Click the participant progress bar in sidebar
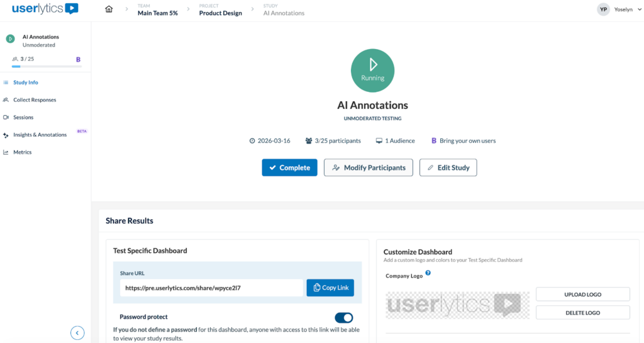Viewport: 644px width, 343px height. [47, 67]
